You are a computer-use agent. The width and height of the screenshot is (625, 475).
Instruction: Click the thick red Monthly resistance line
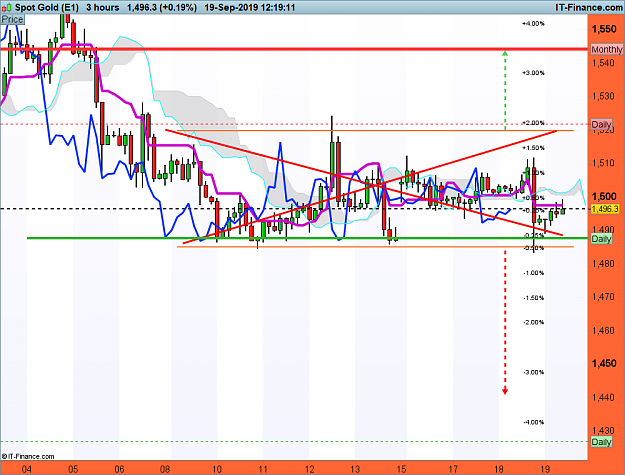294,49
